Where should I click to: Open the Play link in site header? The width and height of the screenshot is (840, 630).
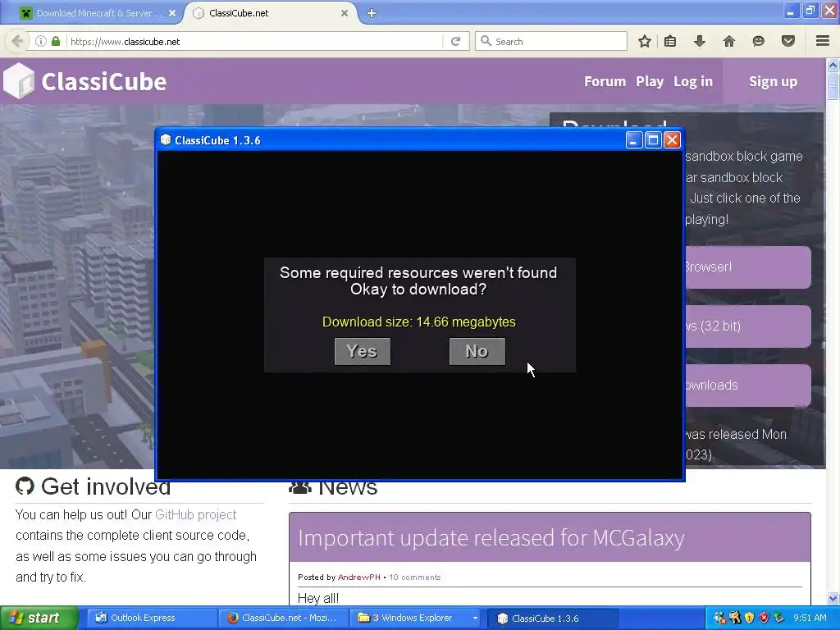pos(650,81)
